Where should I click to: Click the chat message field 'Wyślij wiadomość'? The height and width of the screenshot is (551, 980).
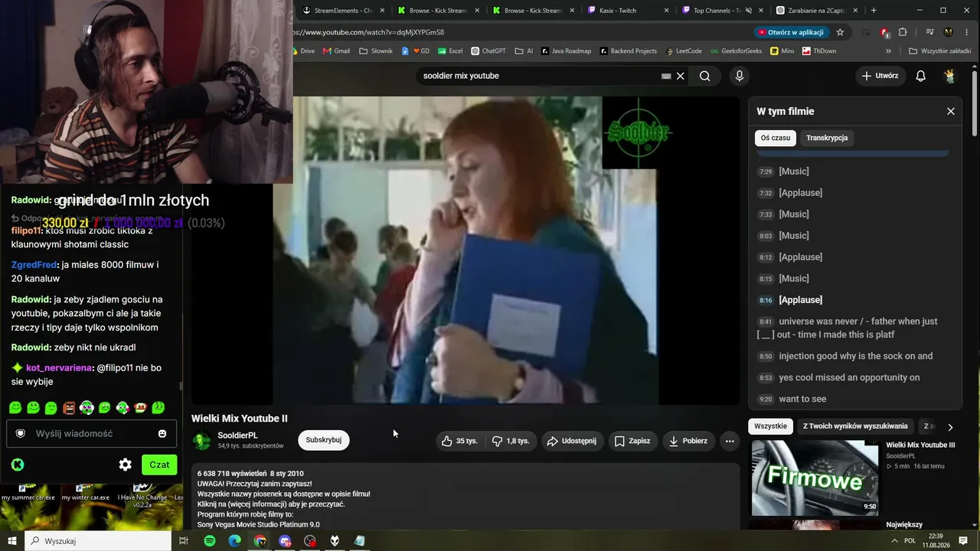[x=92, y=433]
